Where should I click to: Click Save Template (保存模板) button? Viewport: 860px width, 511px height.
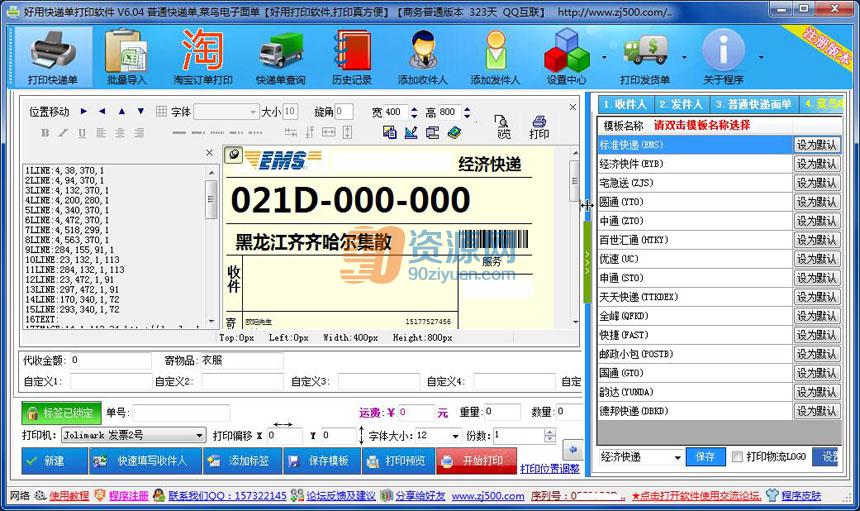tap(322, 461)
